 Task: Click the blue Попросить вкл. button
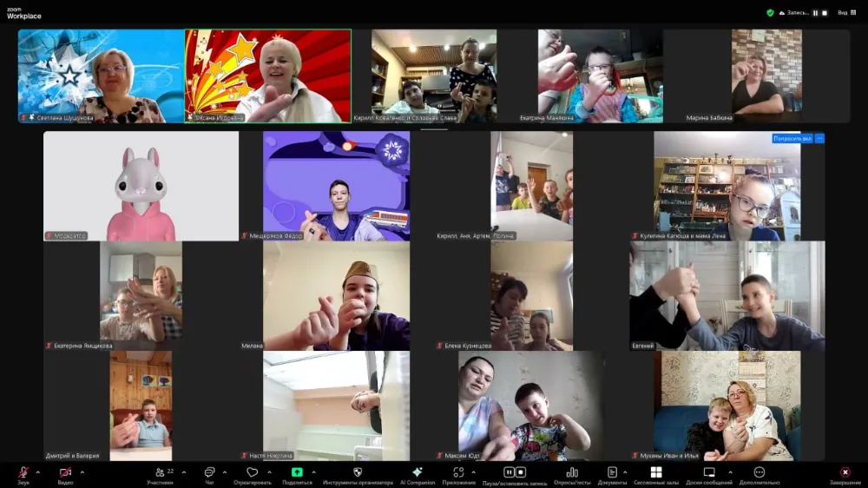coord(792,139)
